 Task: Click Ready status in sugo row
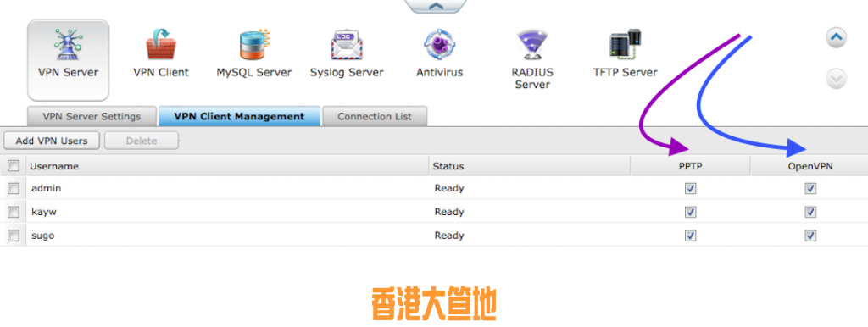click(449, 236)
